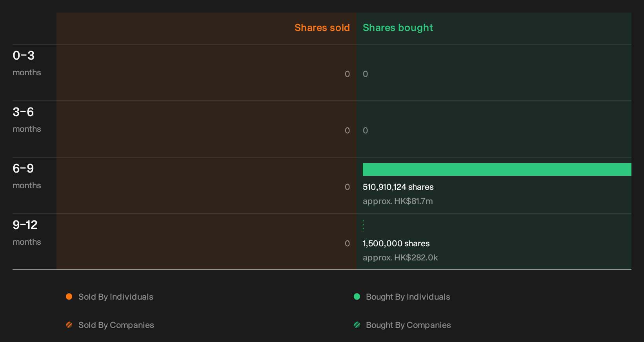Click the 6-9 months row label
The height and width of the screenshot is (342, 644).
[27, 176]
